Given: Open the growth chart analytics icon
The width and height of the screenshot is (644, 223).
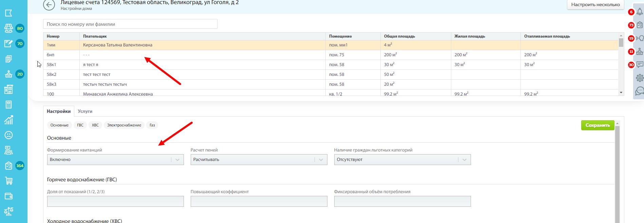Looking at the screenshot, I should 9,120.
